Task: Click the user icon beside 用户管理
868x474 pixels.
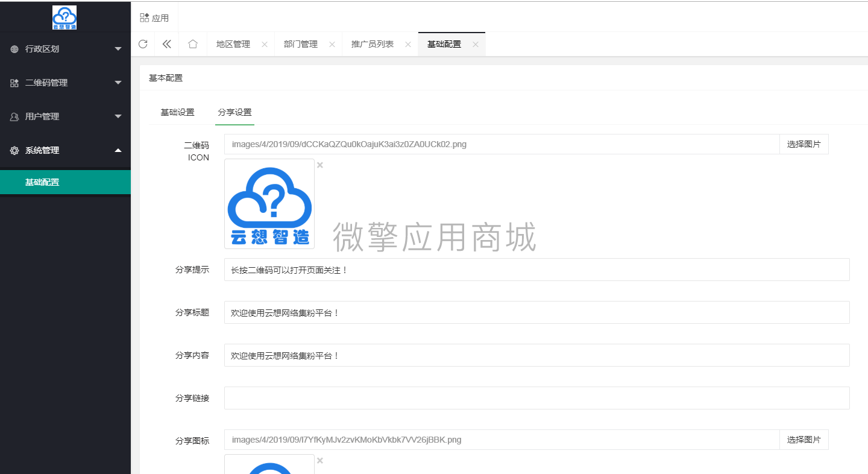Action: coord(14,117)
